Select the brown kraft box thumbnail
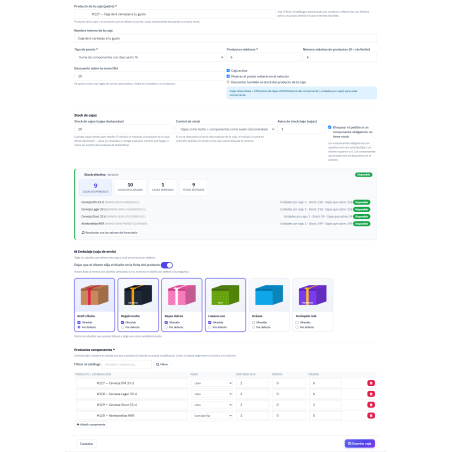The image size is (452, 452). pyautogui.click(x=94, y=295)
